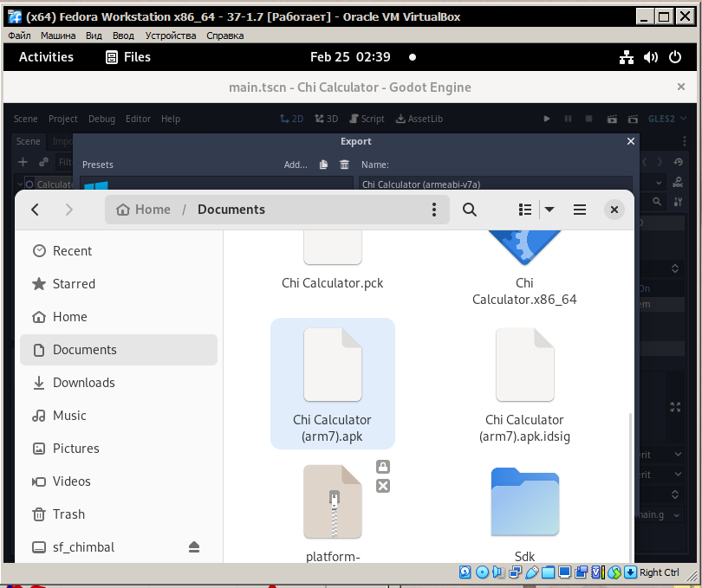
Task: Instance a scene with the link icon
Action: tap(43, 162)
